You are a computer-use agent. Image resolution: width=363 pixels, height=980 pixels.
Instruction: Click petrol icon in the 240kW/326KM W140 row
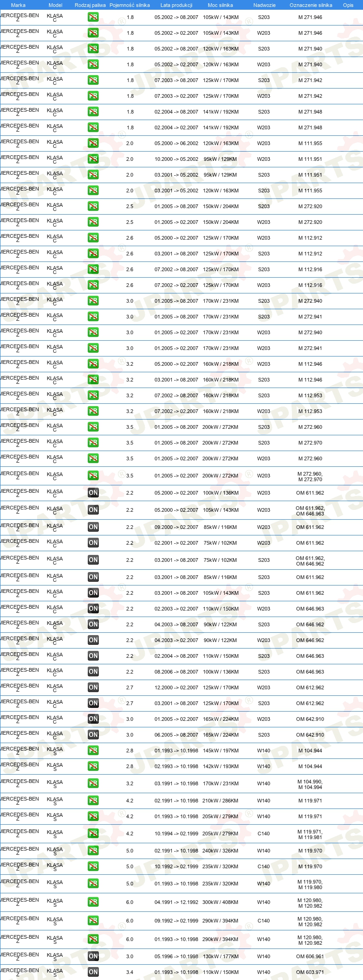point(93,851)
